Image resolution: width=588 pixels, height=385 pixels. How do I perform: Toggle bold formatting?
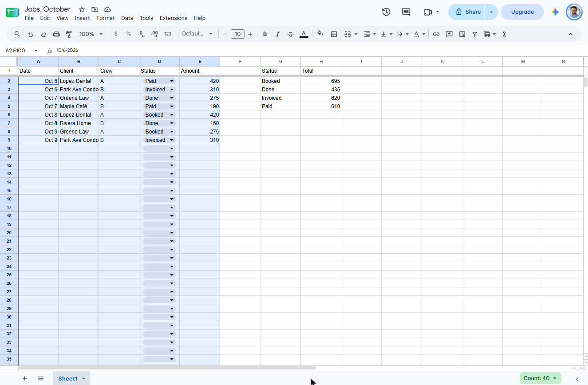point(265,34)
